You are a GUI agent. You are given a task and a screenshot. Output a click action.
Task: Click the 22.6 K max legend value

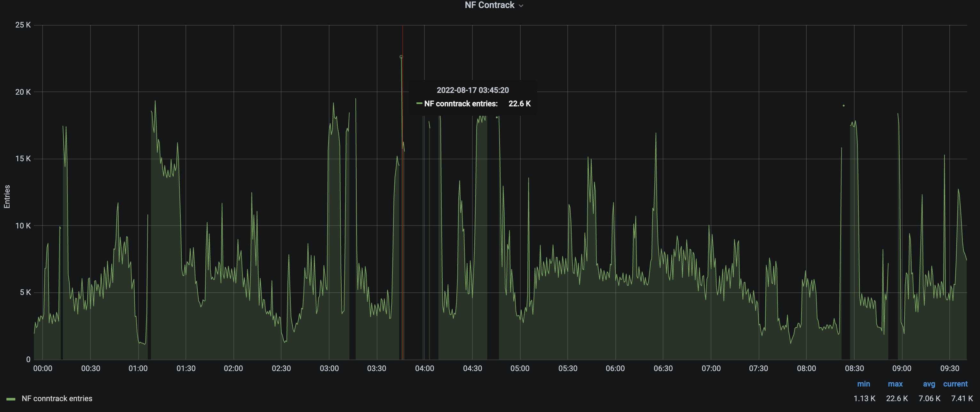(x=897, y=398)
